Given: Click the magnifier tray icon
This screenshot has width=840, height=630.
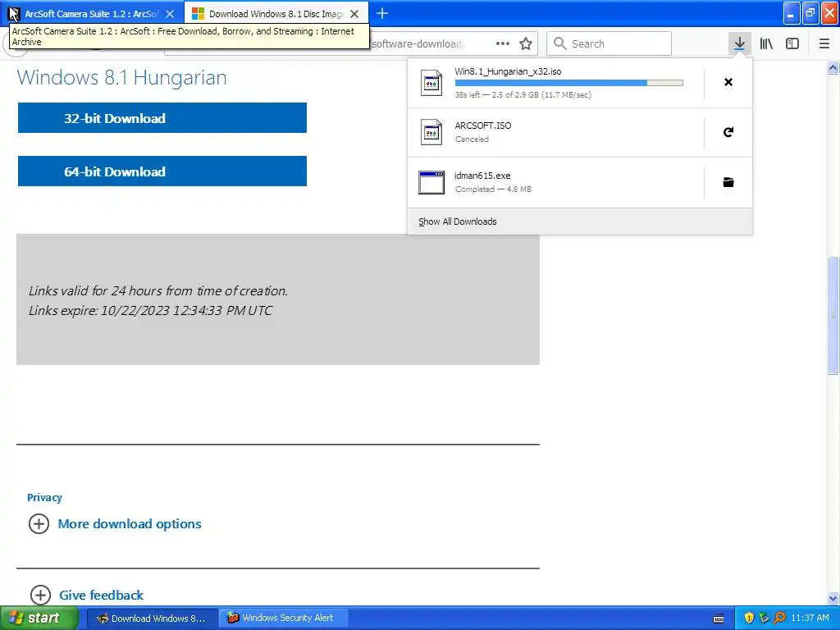Looking at the screenshot, I should click(780, 618).
